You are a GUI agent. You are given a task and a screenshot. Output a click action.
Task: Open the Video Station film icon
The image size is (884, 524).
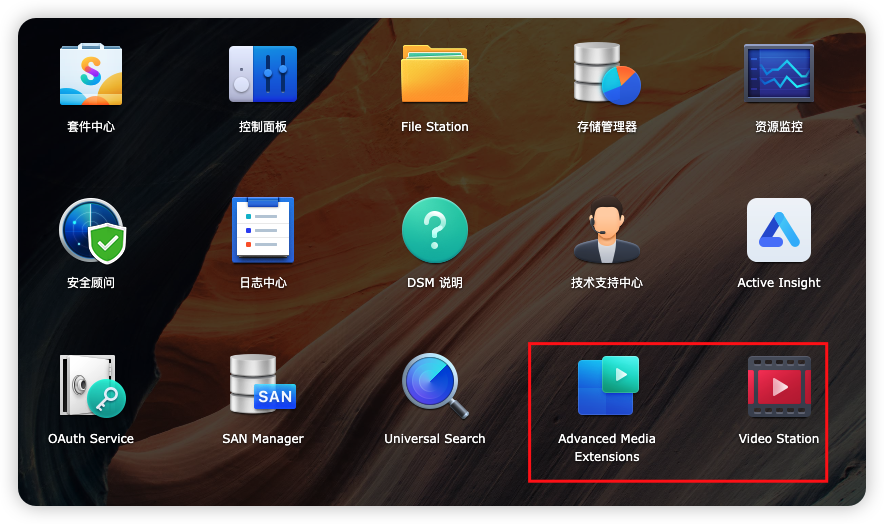click(x=779, y=386)
